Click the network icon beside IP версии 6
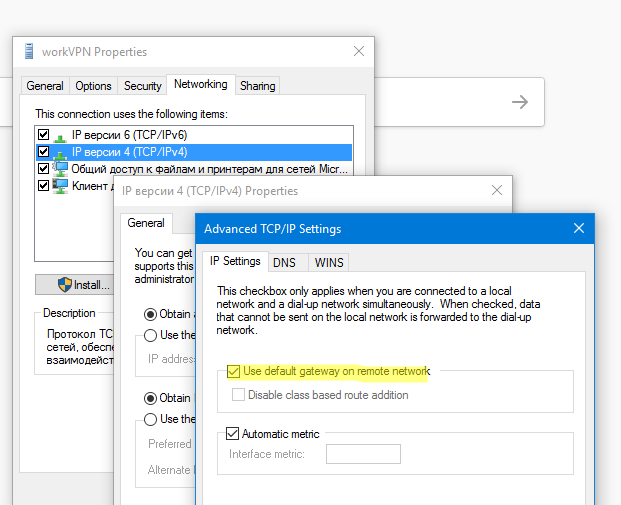This screenshot has height=505, width=621. pyautogui.click(x=60, y=138)
